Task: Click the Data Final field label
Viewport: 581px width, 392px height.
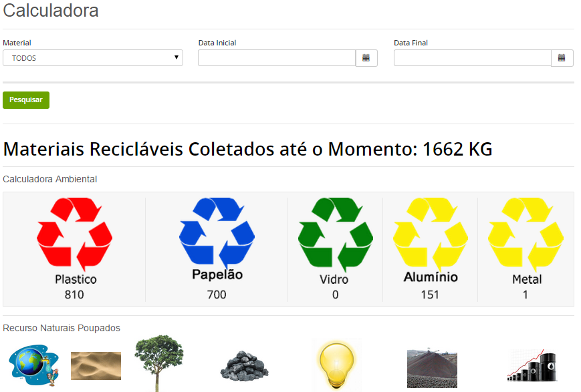Action: [x=411, y=43]
